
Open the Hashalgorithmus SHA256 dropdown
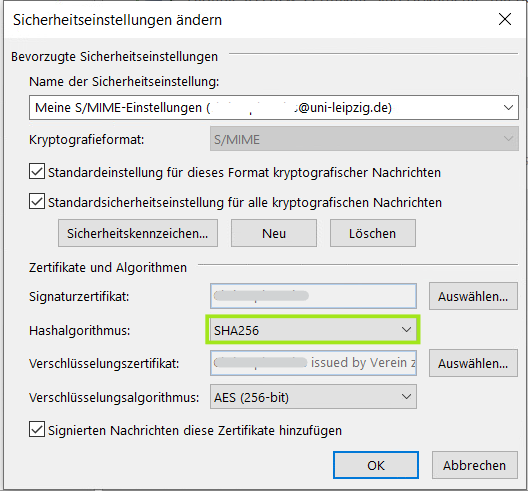313,330
